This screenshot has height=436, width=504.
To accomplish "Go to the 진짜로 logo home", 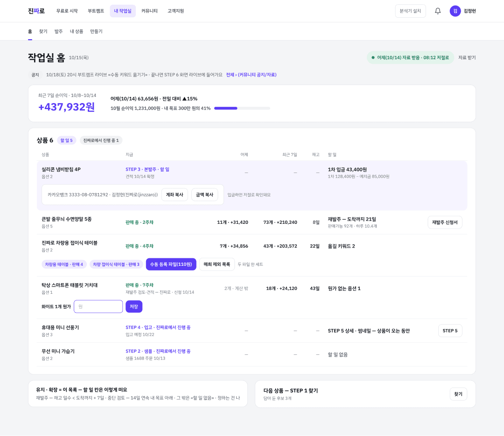I will click(36, 11).
